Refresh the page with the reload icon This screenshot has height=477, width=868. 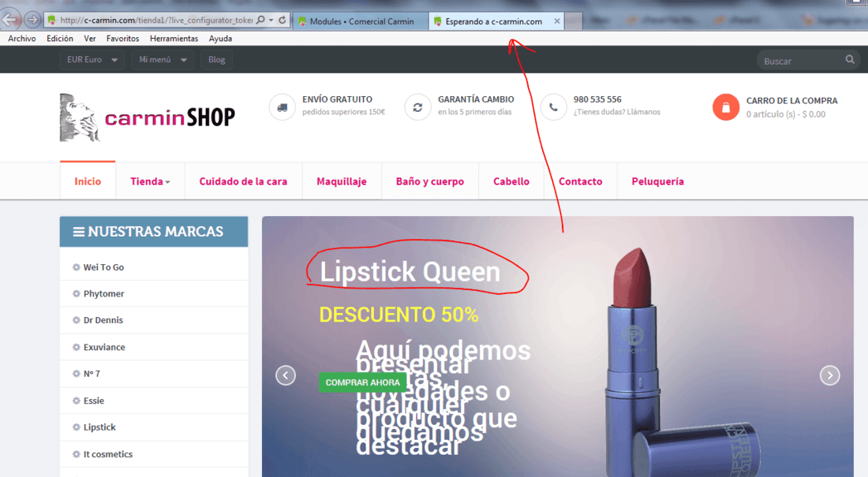282,20
